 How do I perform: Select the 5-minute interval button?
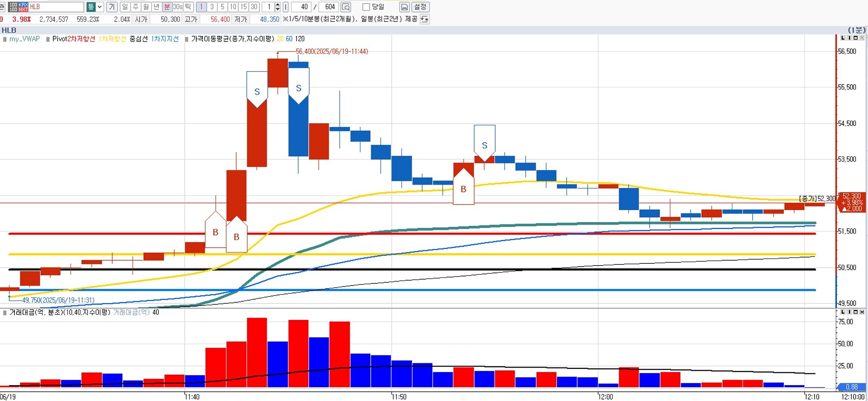[x=222, y=7]
